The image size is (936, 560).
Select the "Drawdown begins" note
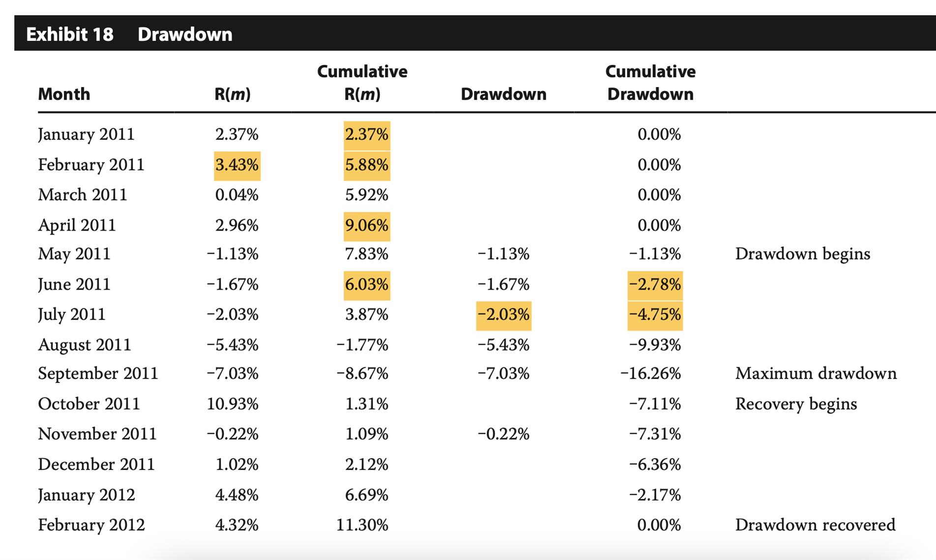tap(802, 254)
